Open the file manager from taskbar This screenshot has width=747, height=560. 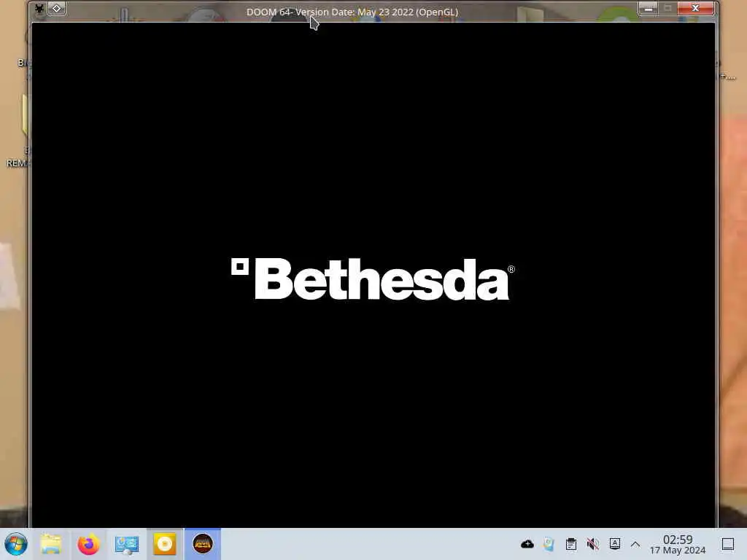[51, 544]
